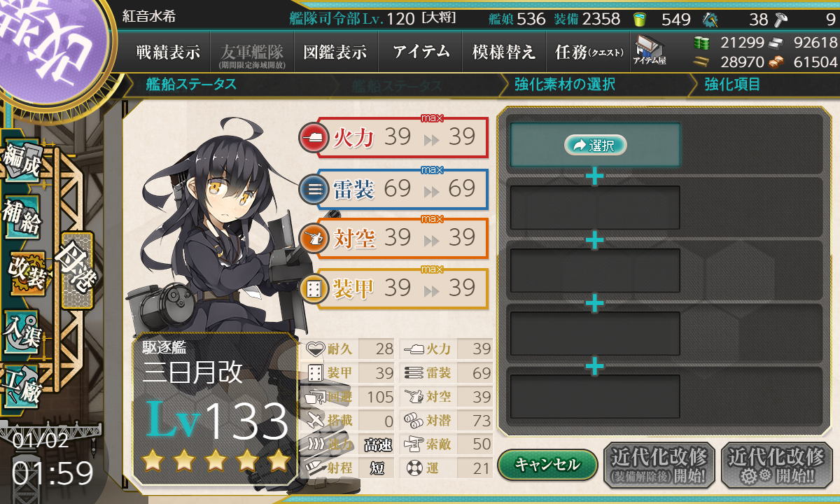This screenshot has height=504, width=840.
Task: Open the 補給 (Supply) side icon
Action: pos(21,219)
